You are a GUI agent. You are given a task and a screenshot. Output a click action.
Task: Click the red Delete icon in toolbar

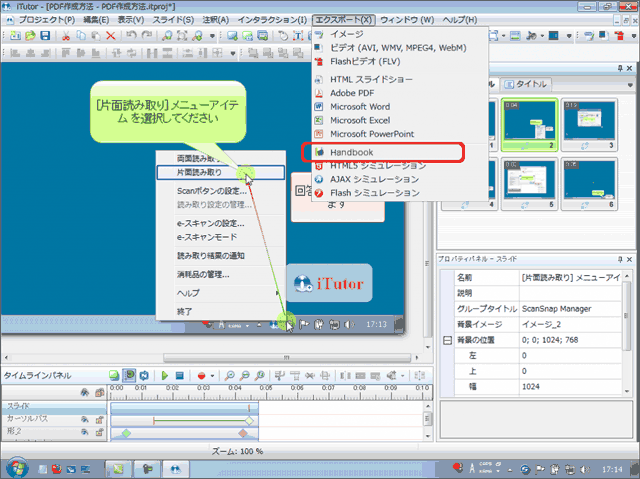click(111, 36)
